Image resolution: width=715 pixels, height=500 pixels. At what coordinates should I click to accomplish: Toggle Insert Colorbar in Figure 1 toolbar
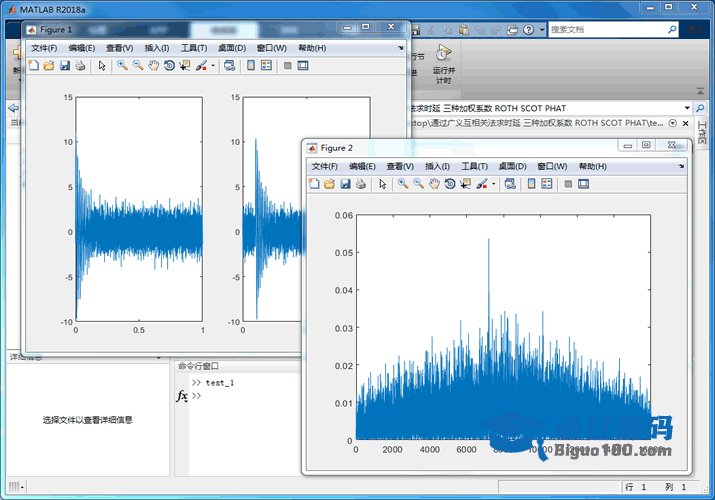pyautogui.click(x=250, y=66)
